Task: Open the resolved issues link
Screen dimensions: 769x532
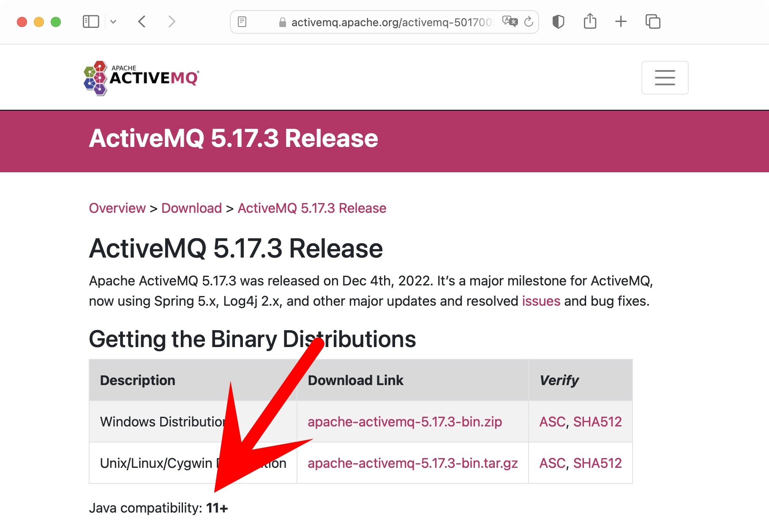Action: 541,301
